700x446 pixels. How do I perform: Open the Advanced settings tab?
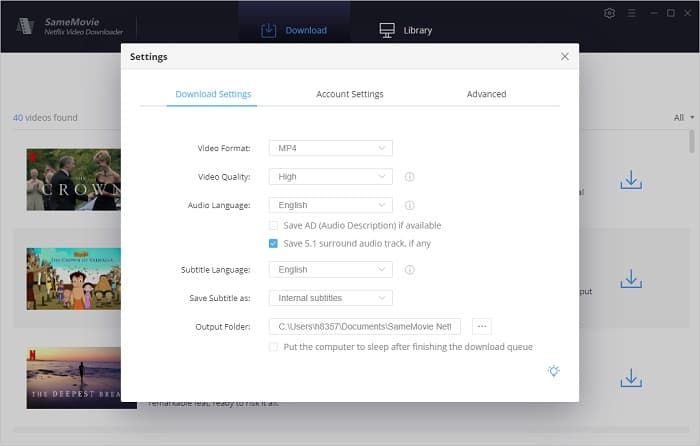coord(486,94)
